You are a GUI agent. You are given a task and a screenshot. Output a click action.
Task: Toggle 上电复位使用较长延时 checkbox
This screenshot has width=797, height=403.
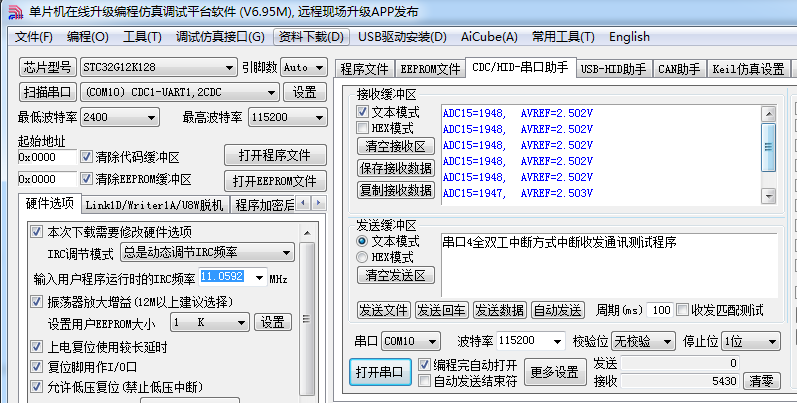tap(36, 347)
